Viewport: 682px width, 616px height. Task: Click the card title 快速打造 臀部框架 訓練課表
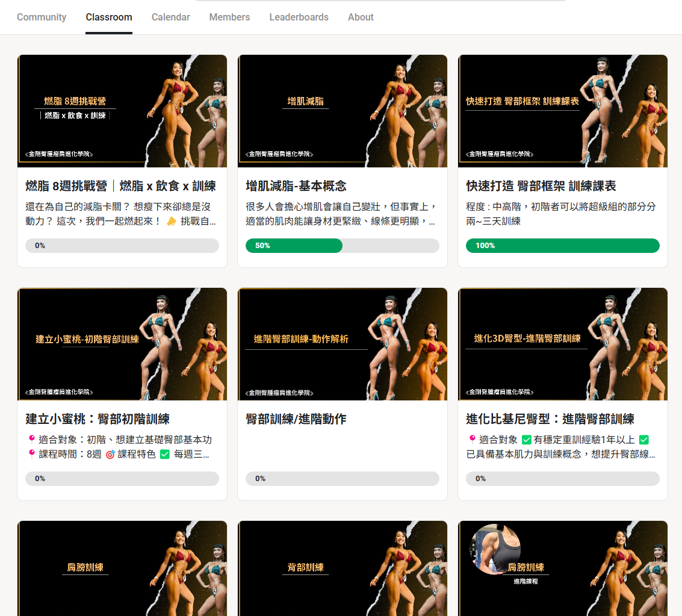point(541,186)
